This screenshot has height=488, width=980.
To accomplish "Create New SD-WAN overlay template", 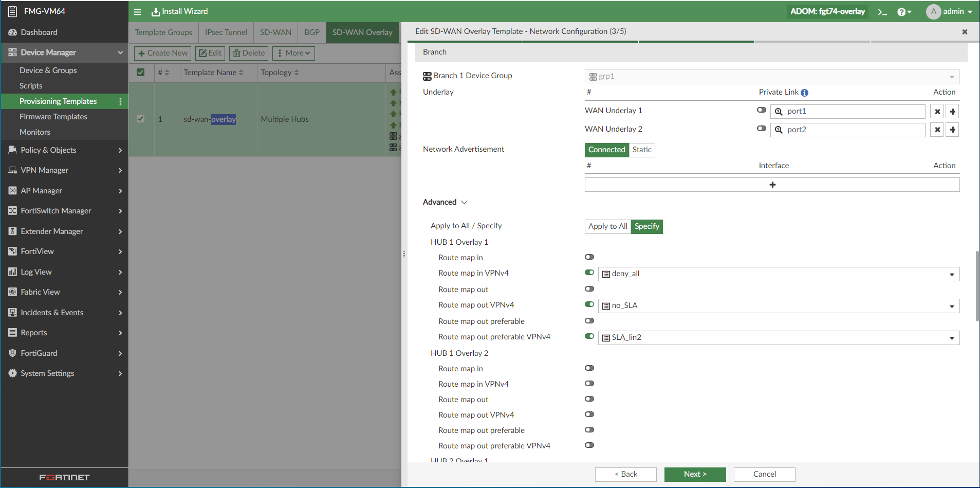I will click(x=162, y=52).
